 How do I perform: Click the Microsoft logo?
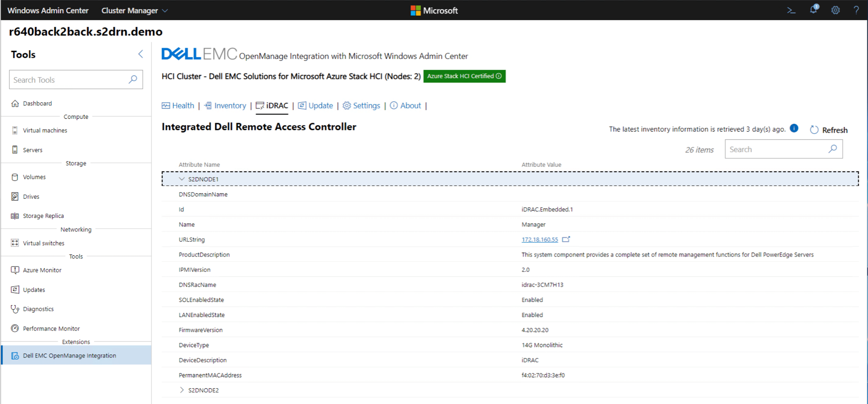click(434, 10)
